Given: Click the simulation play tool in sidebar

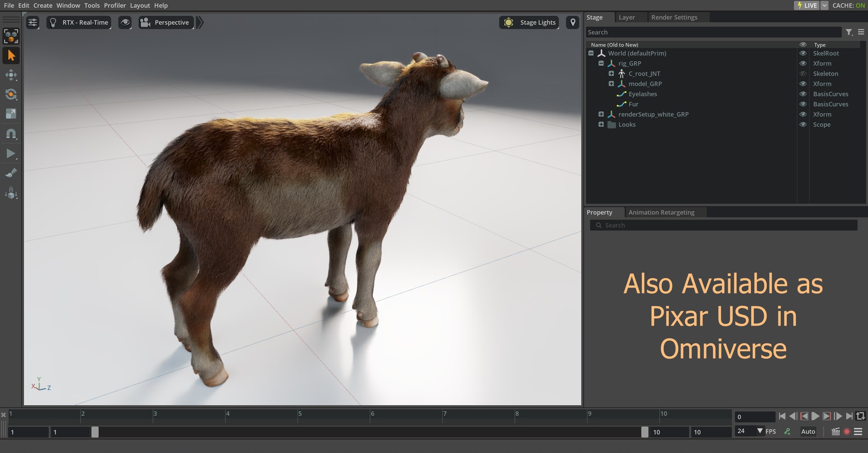Looking at the screenshot, I should click(x=11, y=154).
